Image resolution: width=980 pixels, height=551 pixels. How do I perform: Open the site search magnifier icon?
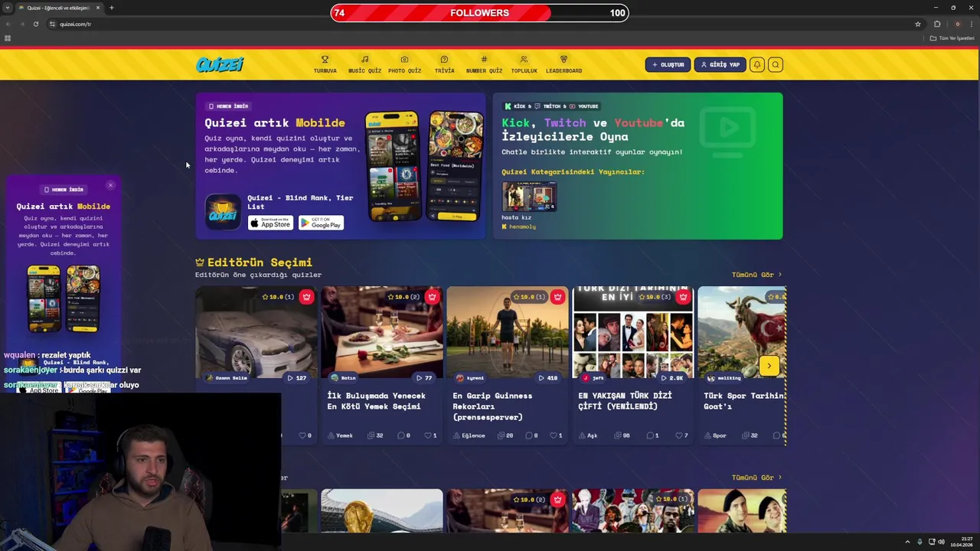pos(775,64)
